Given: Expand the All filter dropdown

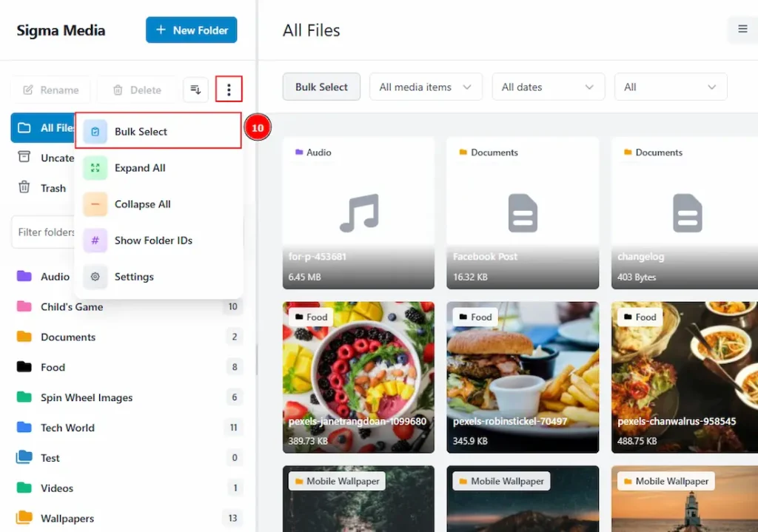Looking at the screenshot, I should pyautogui.click(x=670, y=87).
